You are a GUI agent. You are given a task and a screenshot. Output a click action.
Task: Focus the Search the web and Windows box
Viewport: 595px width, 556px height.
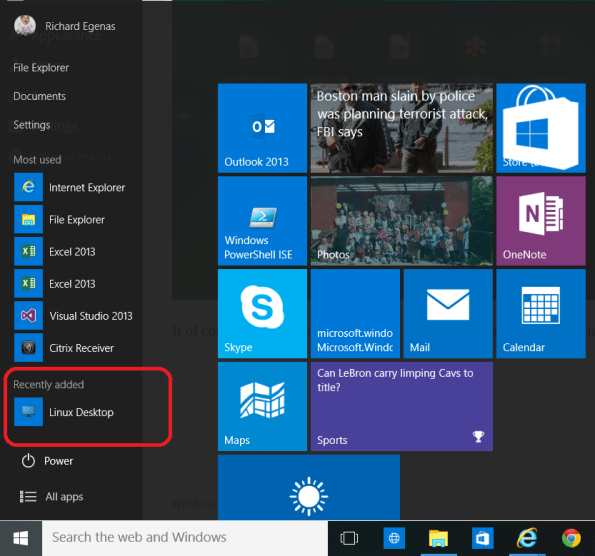coord(185,538)
